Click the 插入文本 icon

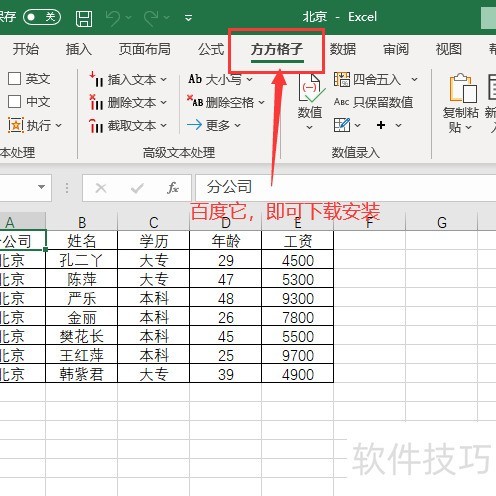(96, 79)
